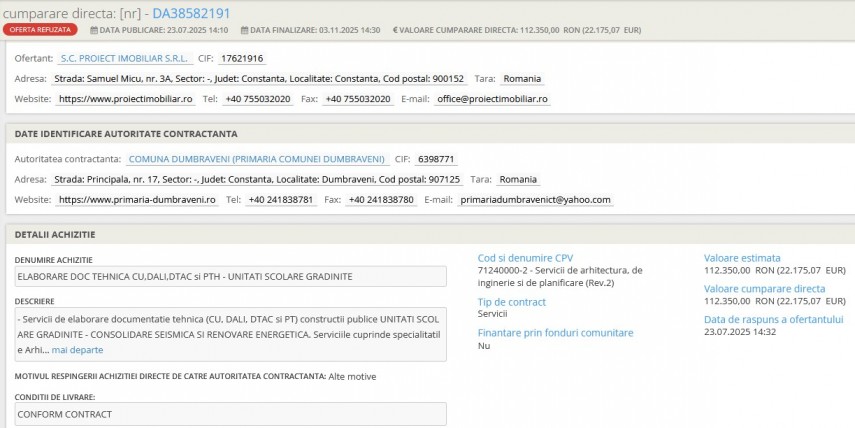Click the euro icon beside Valoare Cumparare Directa

click(x=396, y=31)
